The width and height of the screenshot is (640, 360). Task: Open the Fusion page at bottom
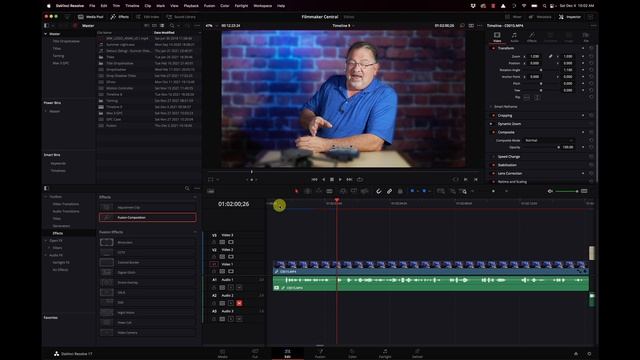(320, 353)
